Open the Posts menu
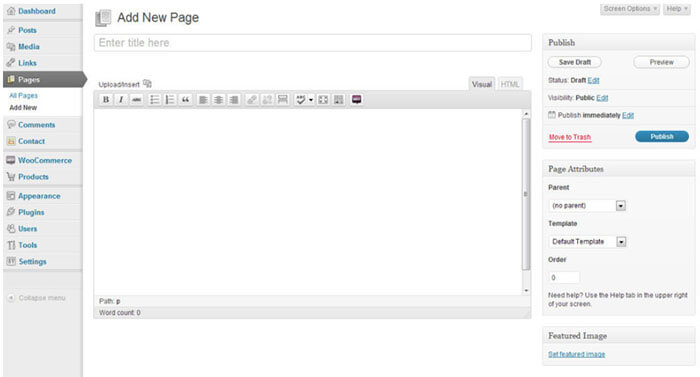 click(x=27, y=30)
